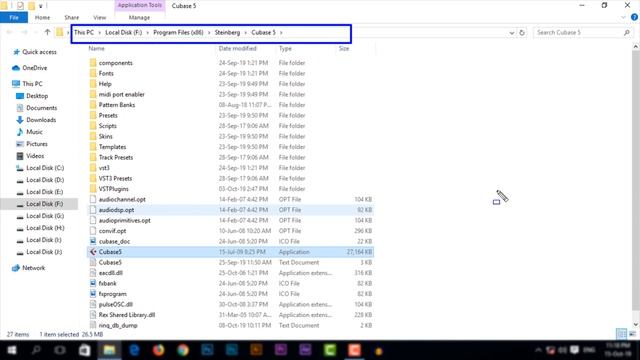Select the Rex Shared Library.dll file name

pyautogui.click(x=127, y=315)
